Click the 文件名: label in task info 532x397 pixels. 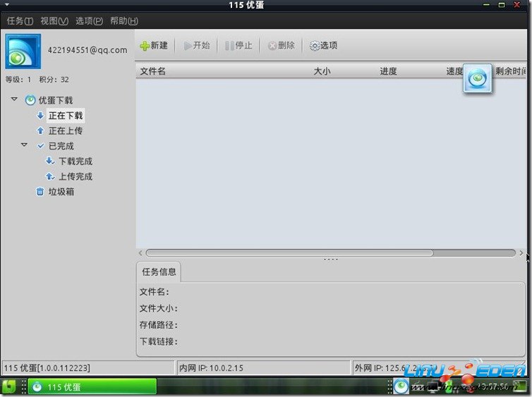(154, 292)
